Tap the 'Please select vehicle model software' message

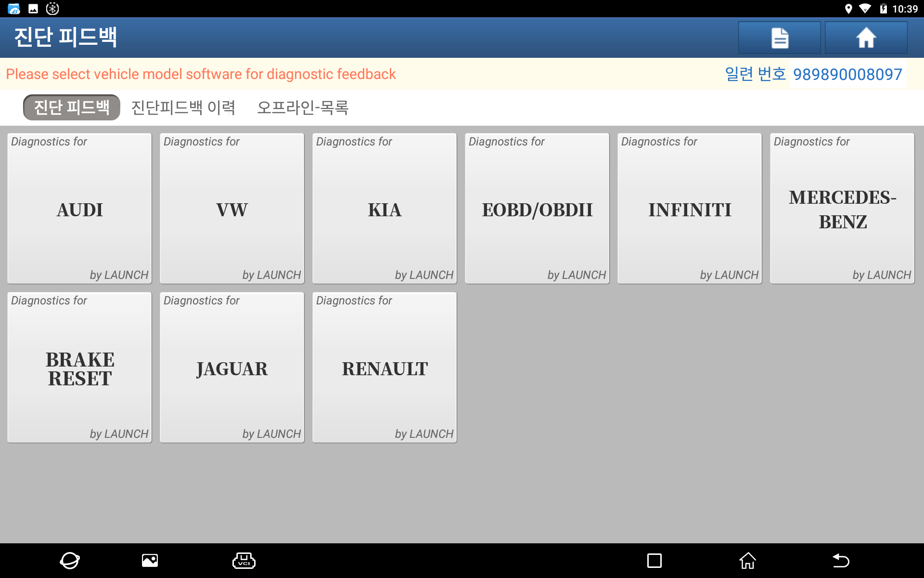pos(201,74)
